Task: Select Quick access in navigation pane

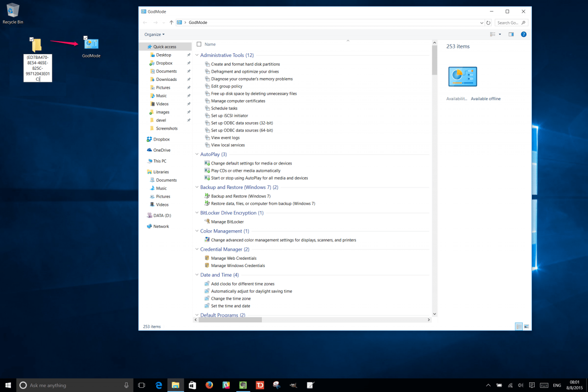Action: tap(165, 47)
